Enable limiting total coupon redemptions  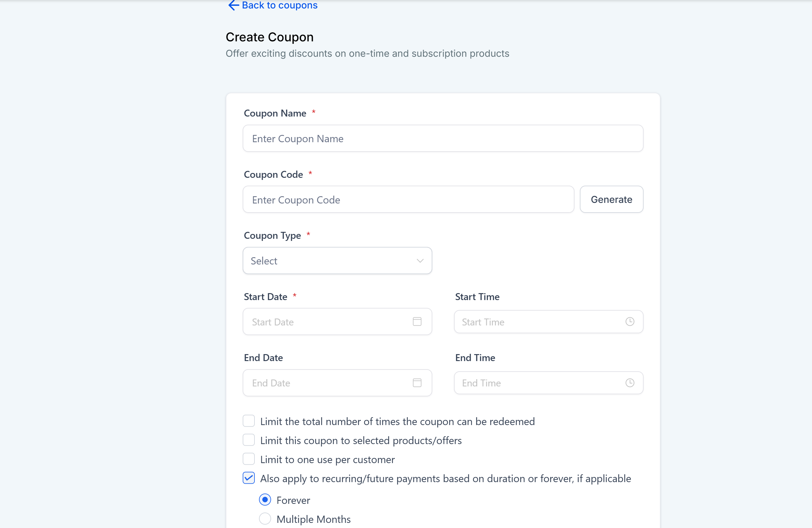[x=248, y=421]
